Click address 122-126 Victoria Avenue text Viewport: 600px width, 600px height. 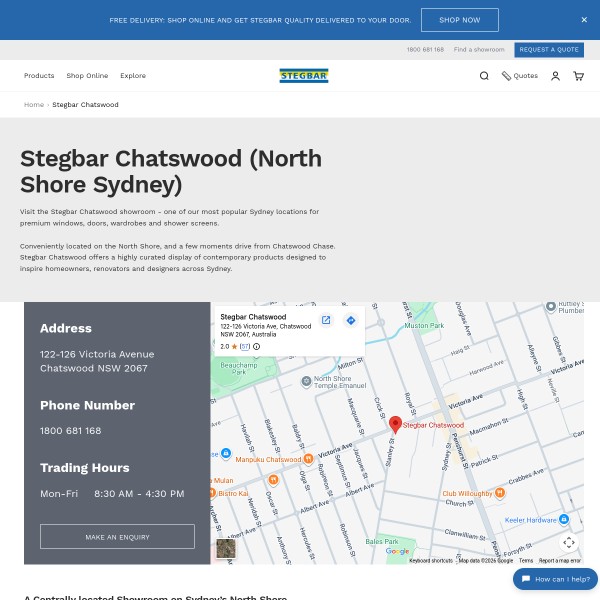click(97, 354)
